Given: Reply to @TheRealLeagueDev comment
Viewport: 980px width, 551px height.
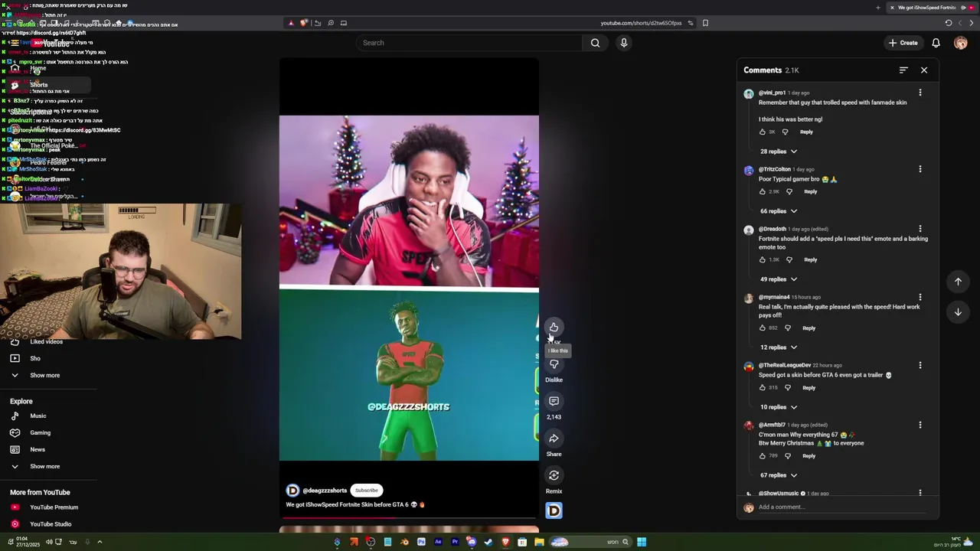Looking at the screenshot, I should click(808, 387).
